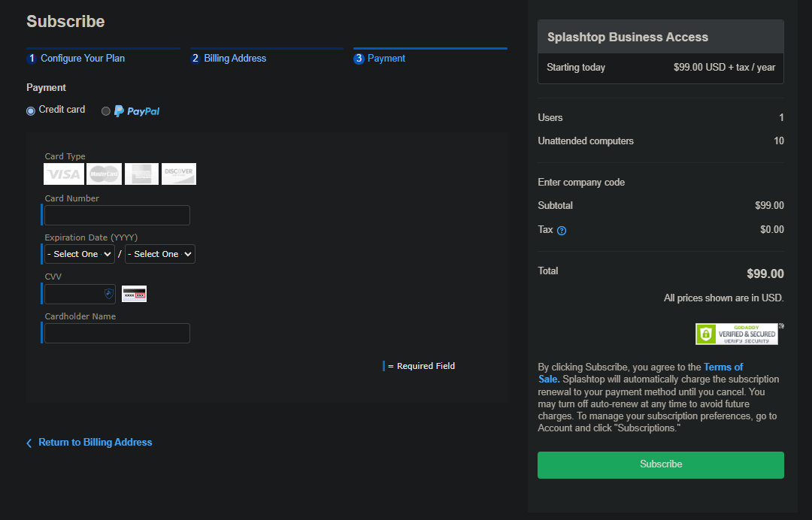The width and height of the screenshot is (812, 520).
Task: Click the Users label
Action: [x=550, y=117]
